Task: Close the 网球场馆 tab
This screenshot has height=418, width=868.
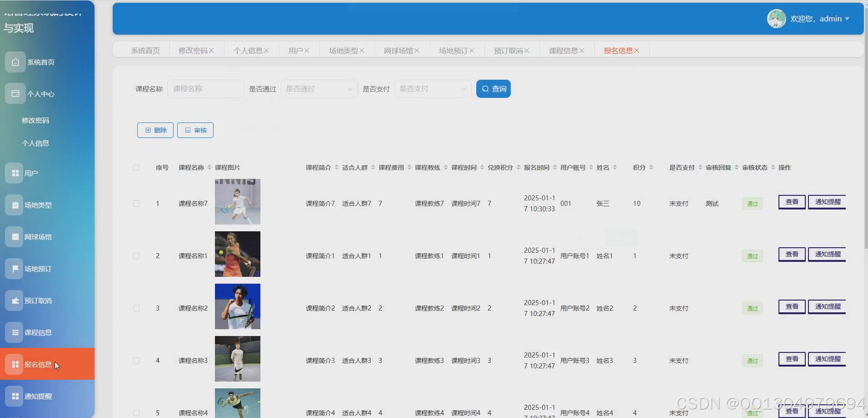Action: tap(417, 51)
